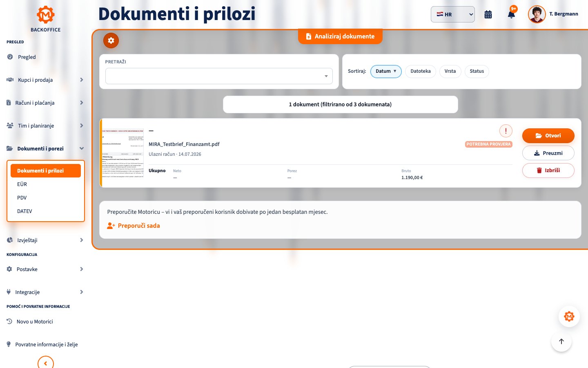588x368 pixels.
Task: Open the document with Otvori
Action: 548,136
